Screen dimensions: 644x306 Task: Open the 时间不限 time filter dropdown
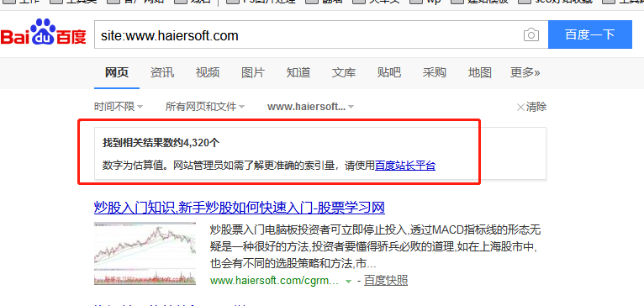119,107
